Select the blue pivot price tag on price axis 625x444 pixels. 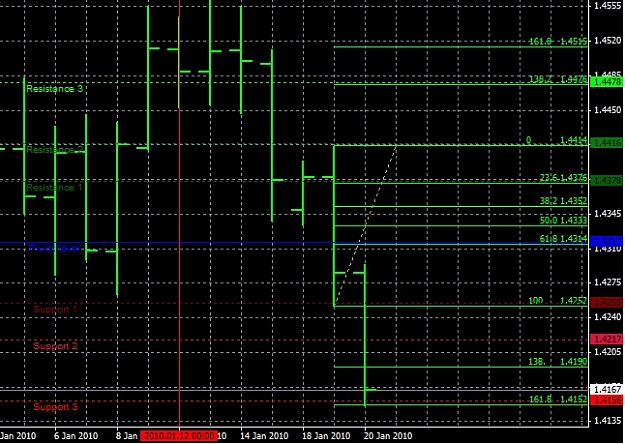point(606,241)
